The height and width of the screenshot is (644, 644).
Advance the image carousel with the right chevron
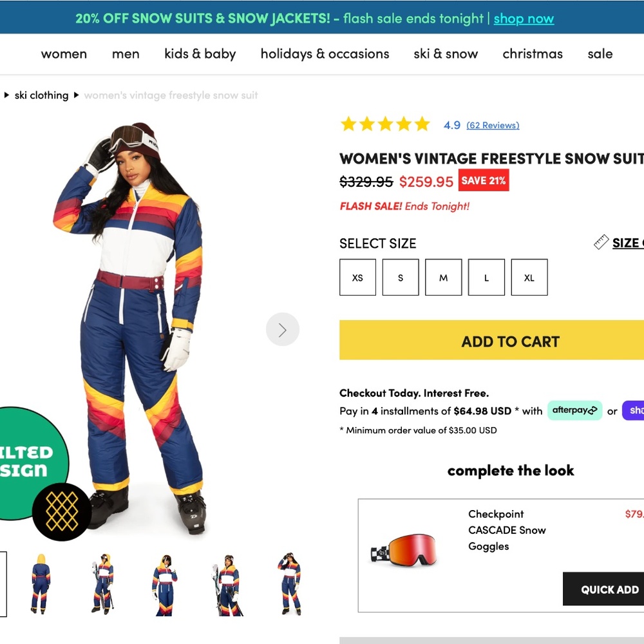tap(283, 329)
